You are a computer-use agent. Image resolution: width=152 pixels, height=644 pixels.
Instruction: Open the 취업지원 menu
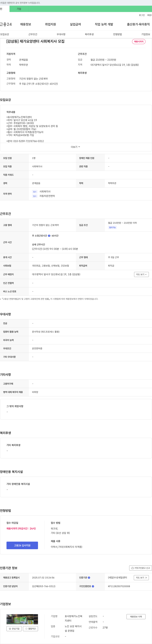50,24
